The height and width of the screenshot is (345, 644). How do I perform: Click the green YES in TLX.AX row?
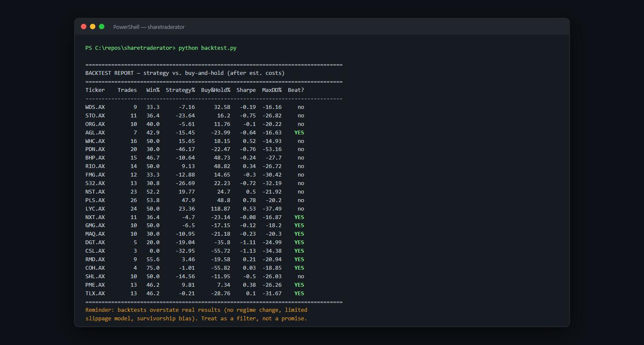click(x=299, y=293)
